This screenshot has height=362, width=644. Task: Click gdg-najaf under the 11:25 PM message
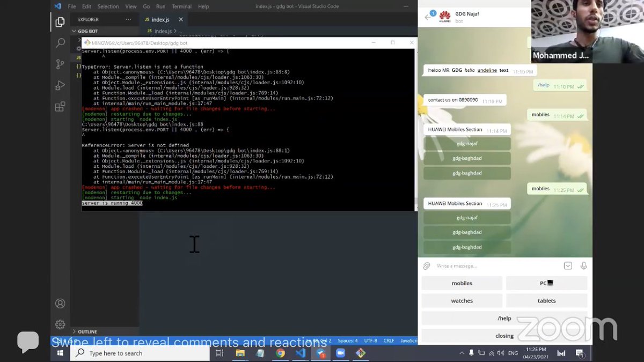tap(467, 218)
